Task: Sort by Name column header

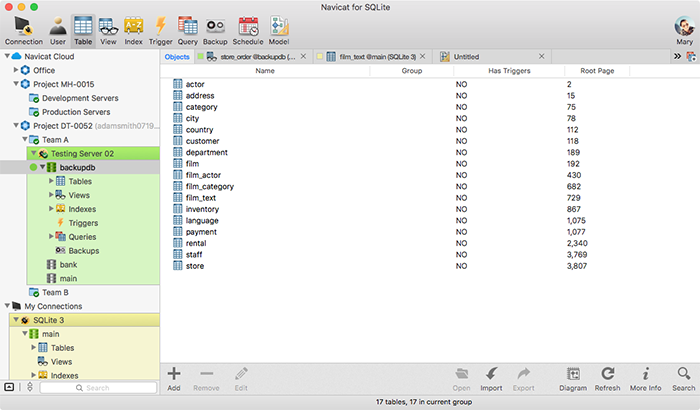Action: point(265,71)
